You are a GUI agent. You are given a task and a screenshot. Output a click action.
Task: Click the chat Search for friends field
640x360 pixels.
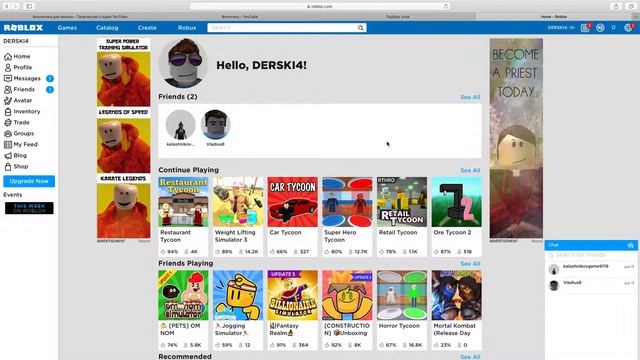tap(591, 255)
